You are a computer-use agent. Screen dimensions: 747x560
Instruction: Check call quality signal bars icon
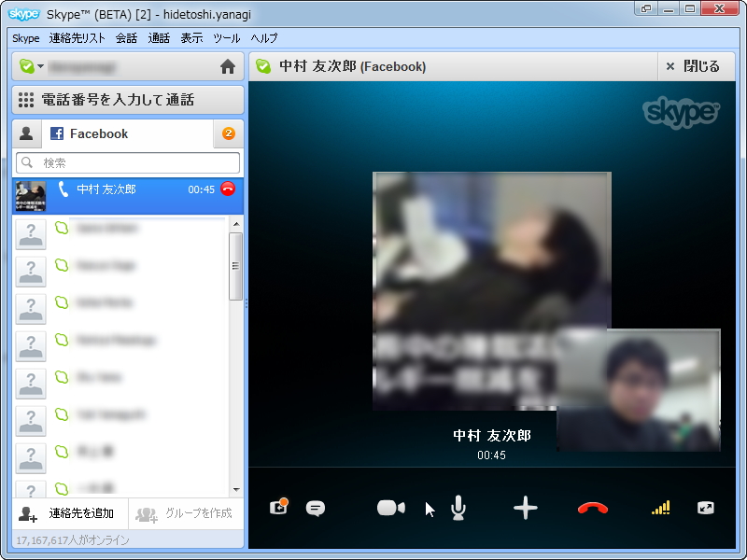661,508
